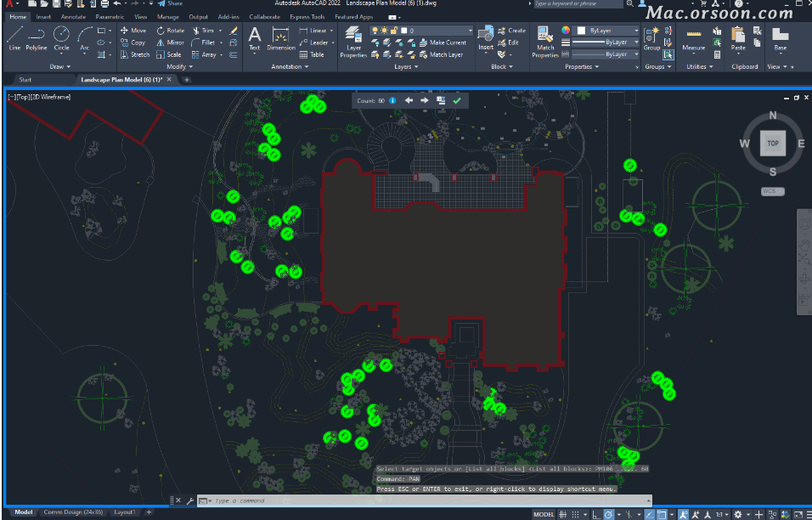Select the Scale command

pyautogui.click(x=169, y=54)
